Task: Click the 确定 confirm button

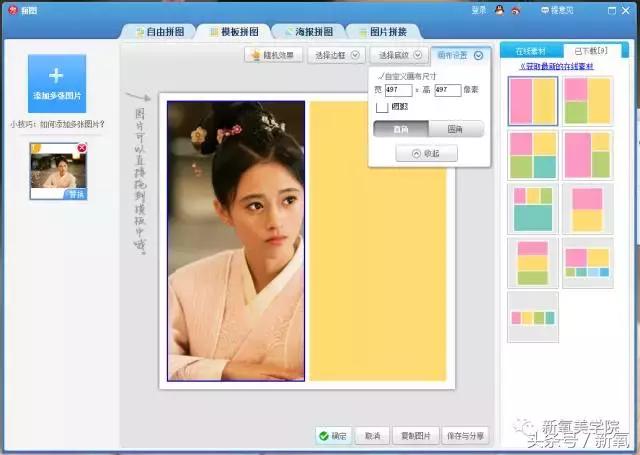Action: (333, 436)
